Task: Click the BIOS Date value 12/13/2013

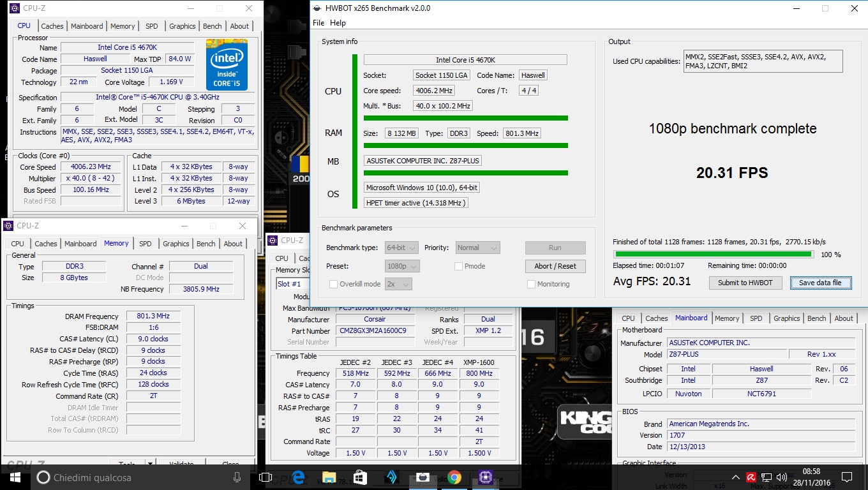Action: pos(761,447)
